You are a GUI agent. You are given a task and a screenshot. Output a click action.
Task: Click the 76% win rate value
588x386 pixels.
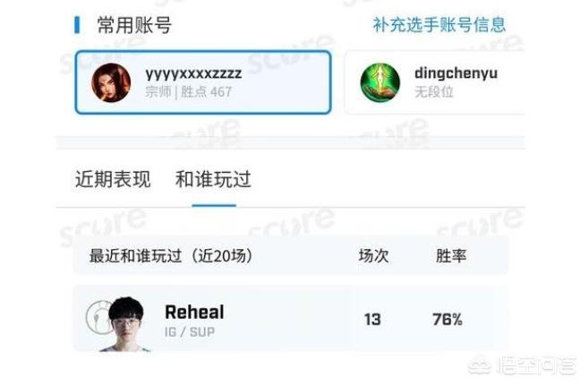pos(447,320)
